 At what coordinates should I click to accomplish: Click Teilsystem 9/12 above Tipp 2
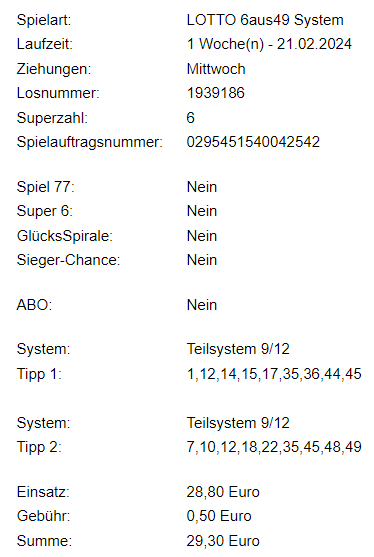[238, 423]
